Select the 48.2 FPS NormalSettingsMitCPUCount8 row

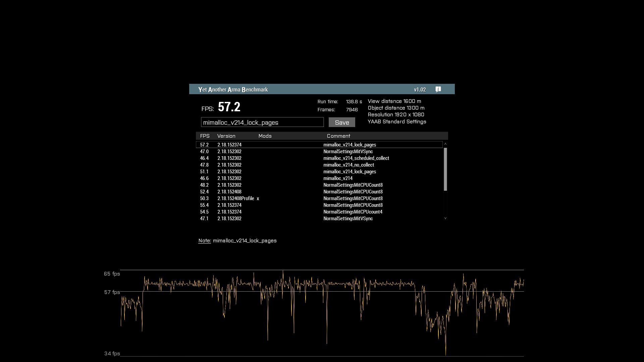pyautogui.click(x=319, y=185)
